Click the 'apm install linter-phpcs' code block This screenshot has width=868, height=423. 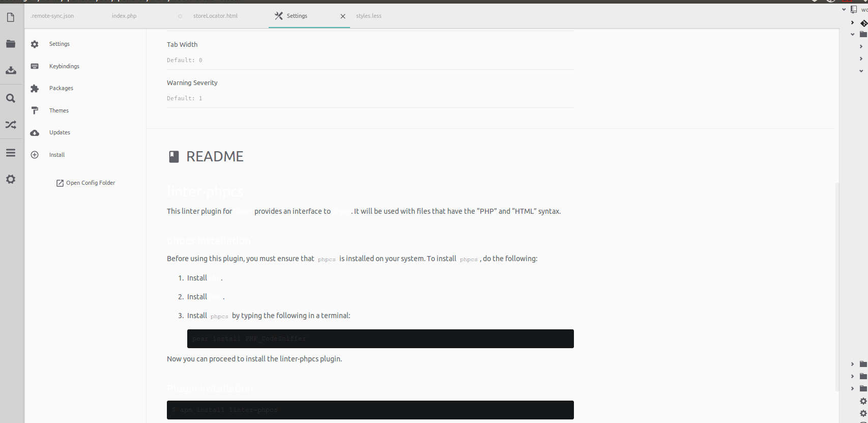click(x=370, y=410)
